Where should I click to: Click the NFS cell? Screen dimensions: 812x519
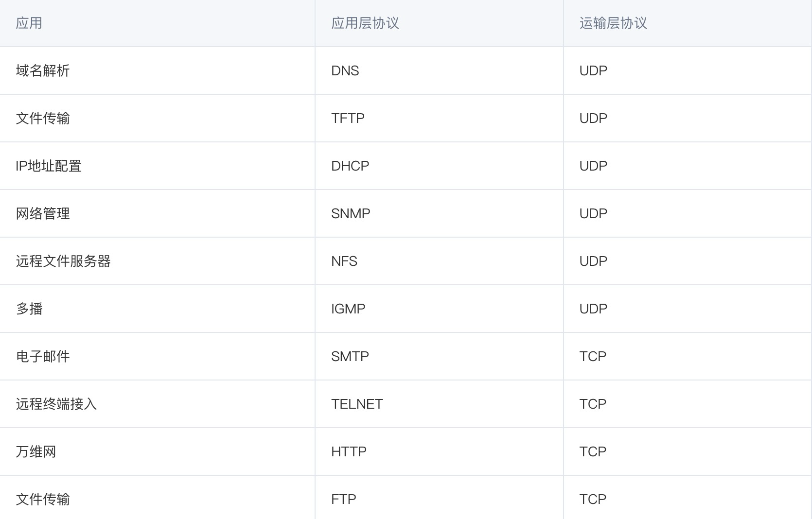point(439,261)
